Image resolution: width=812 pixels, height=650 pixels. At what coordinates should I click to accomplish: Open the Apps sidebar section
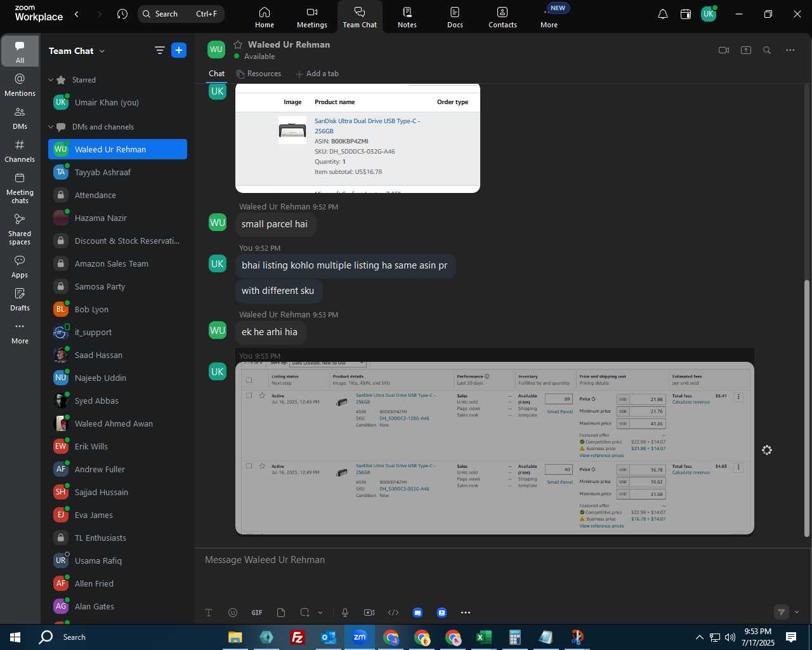(20, 267)
